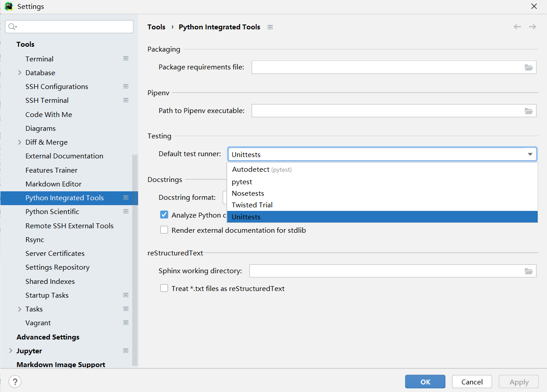Click the forward navigation arrow icon
547x392 pixels.
532,27
